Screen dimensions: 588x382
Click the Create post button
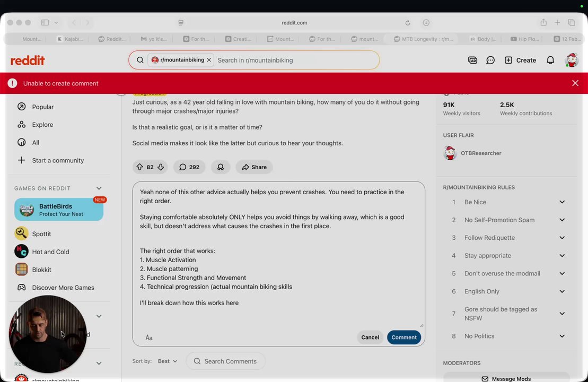pos(520,60)
